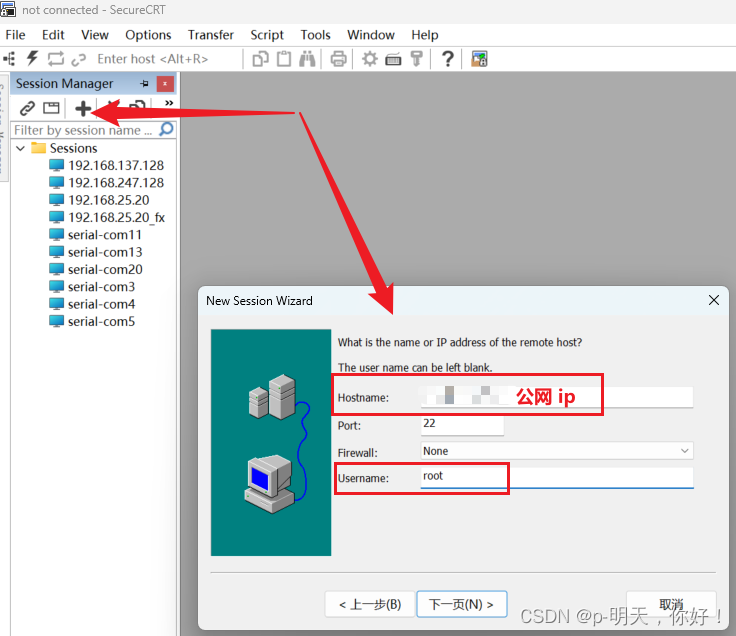Viewport: 736px width, 636px height.
Task: Open the Help menu
Action: pos(425,35)
